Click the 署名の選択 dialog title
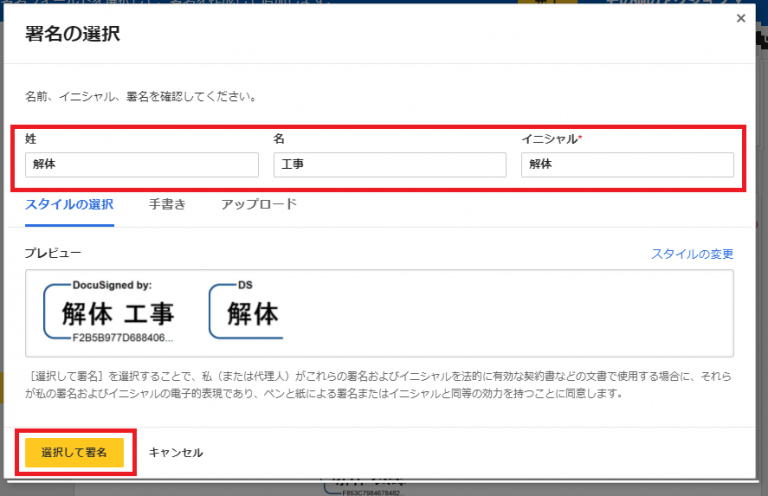768x496 pixels. coord(72,35)
